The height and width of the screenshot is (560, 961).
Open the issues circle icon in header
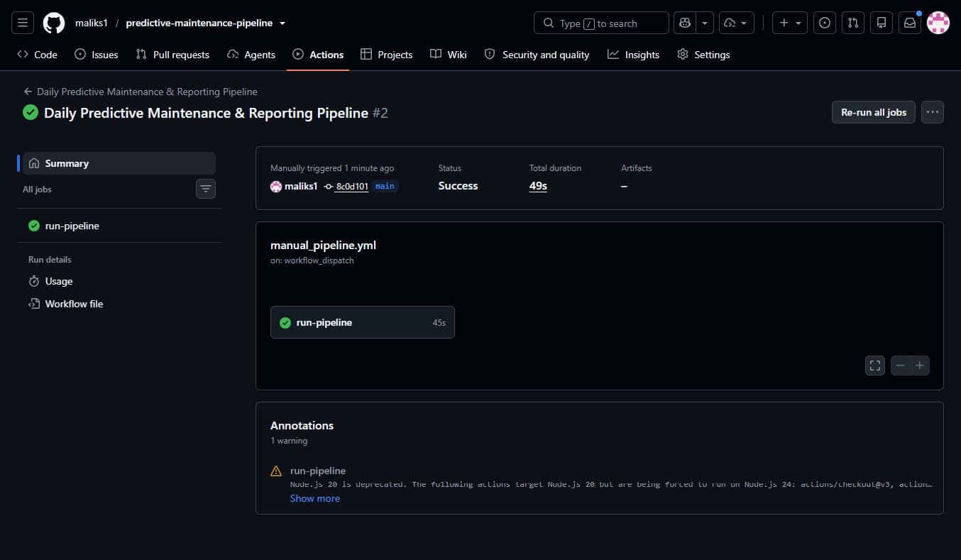tap(824, 23)
